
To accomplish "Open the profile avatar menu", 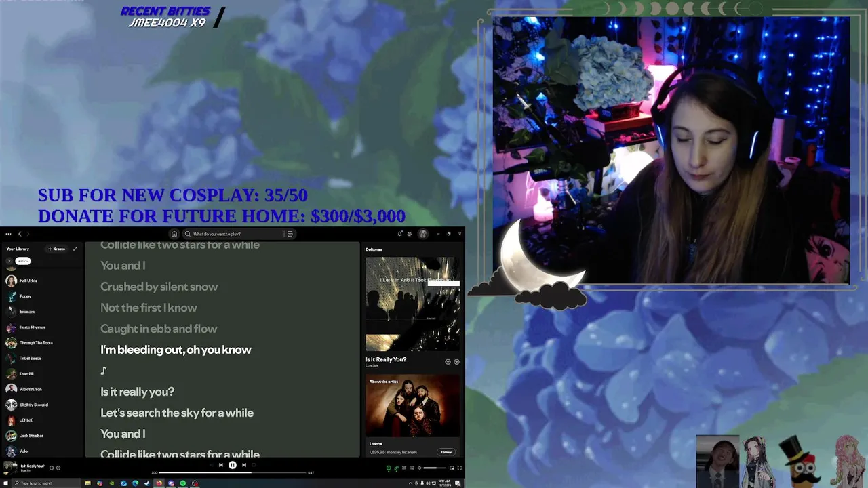I will click(422, 234).
